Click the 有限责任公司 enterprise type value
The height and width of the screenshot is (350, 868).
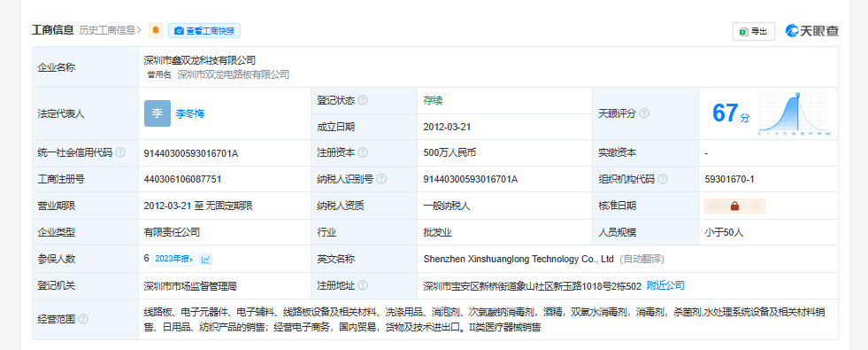(x=172, y=232)
